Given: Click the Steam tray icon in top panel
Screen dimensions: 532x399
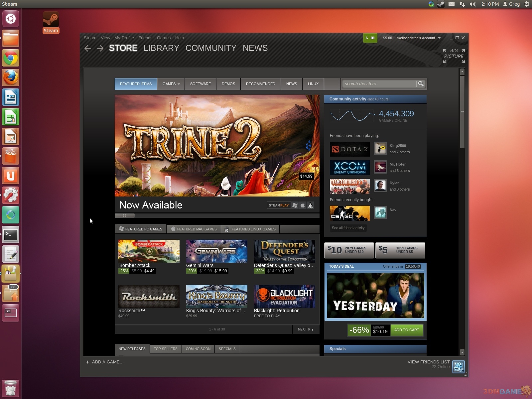Looking at the screenshot, I should click(441, 4).
